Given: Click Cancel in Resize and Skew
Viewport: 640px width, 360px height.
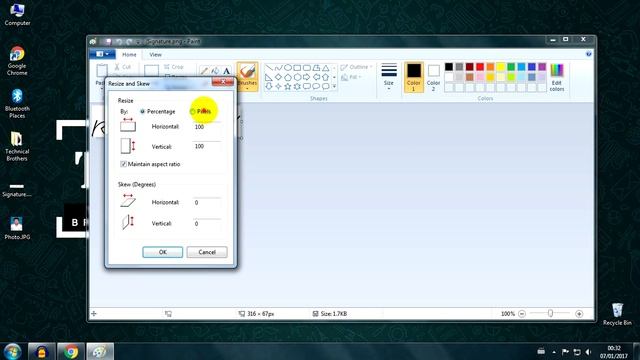Looking at the screenshot, I should [207, 252].
